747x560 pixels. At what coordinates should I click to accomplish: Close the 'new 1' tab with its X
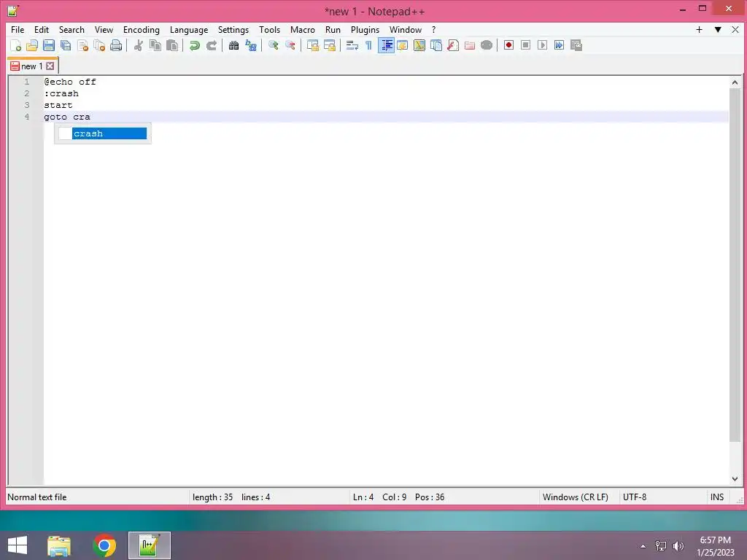coord(50,66)
